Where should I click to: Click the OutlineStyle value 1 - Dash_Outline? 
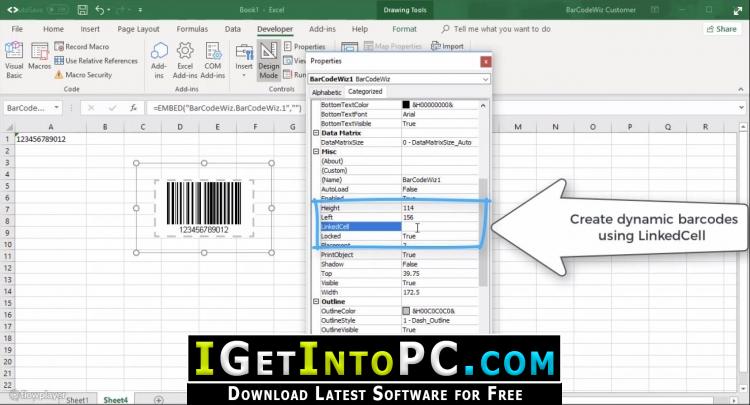point(440,320)
